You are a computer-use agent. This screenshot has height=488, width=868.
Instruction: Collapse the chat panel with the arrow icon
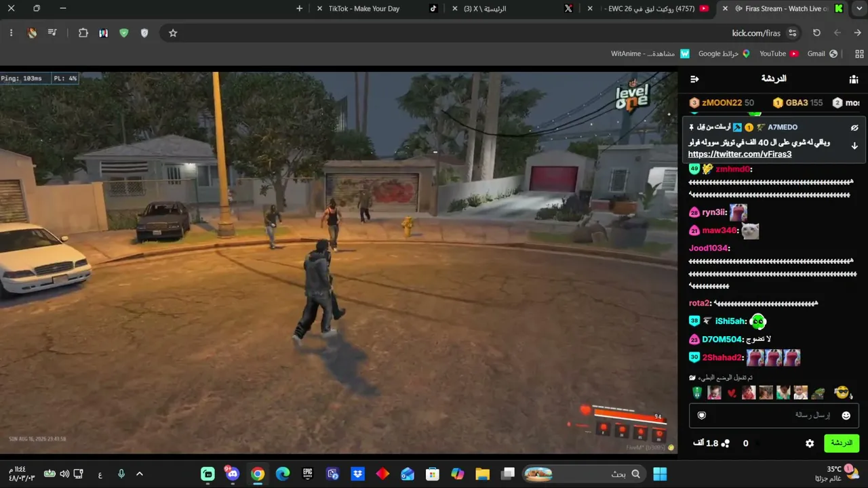(x=694, y=79)
